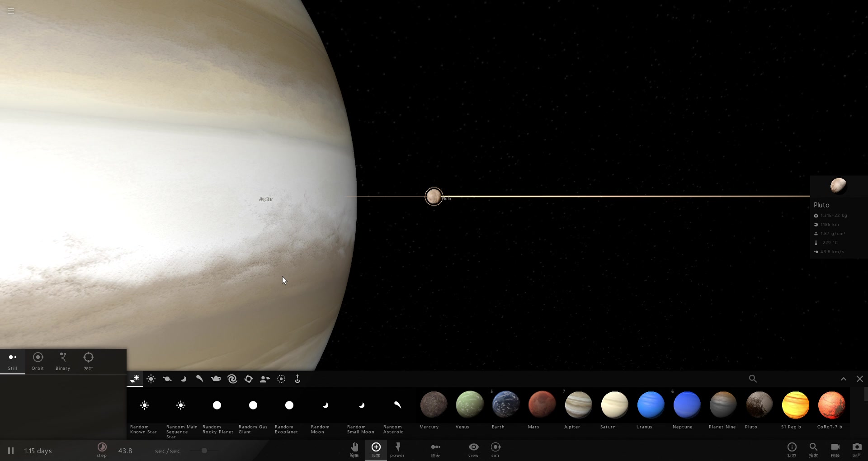Open the sec/sec time unit selector
Image resolution: width=868 pixels, height=461 pixels.
coord(168,451)
